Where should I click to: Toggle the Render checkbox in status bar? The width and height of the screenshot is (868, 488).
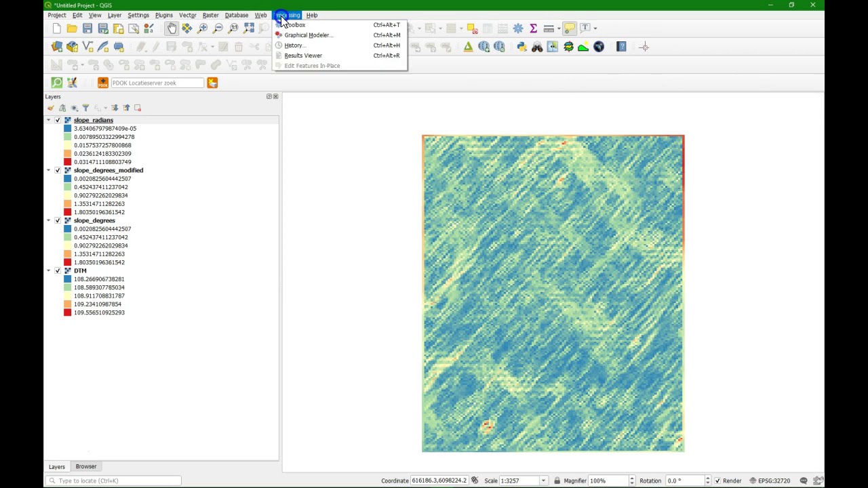click(717, 481)
